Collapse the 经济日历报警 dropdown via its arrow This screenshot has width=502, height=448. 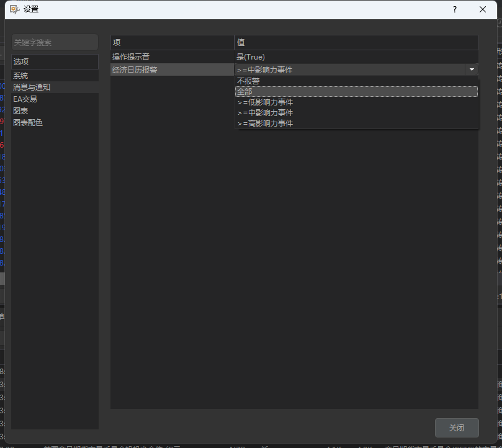coord(472,70)
